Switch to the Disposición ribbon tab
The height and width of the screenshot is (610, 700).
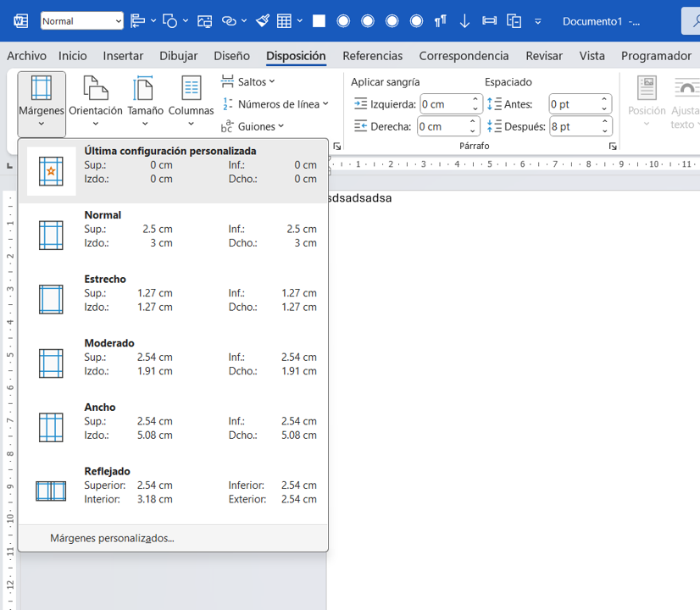(x=296, y=56)
